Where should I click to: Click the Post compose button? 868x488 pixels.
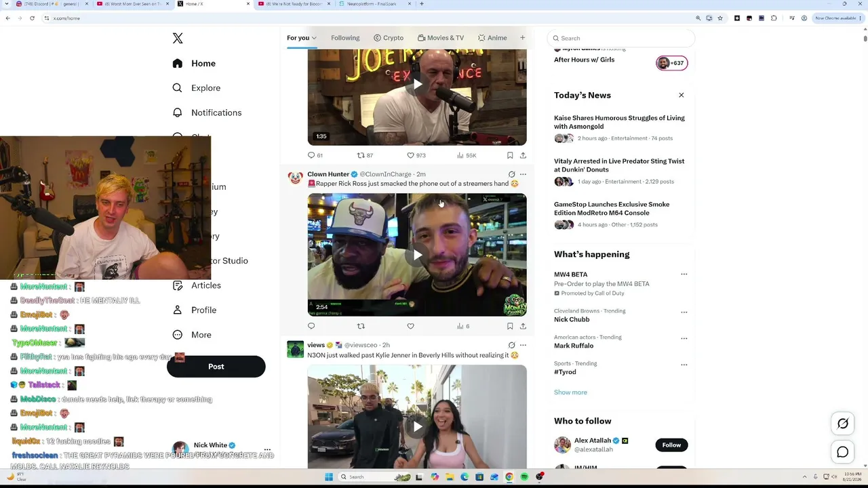216,367
